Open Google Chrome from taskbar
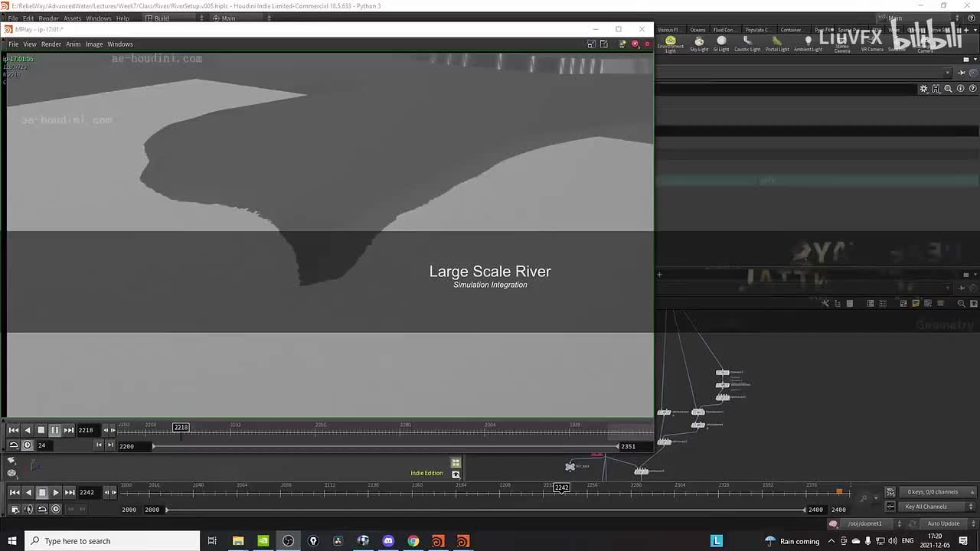This screenshot has height=551, width=980. coord(413,541)
